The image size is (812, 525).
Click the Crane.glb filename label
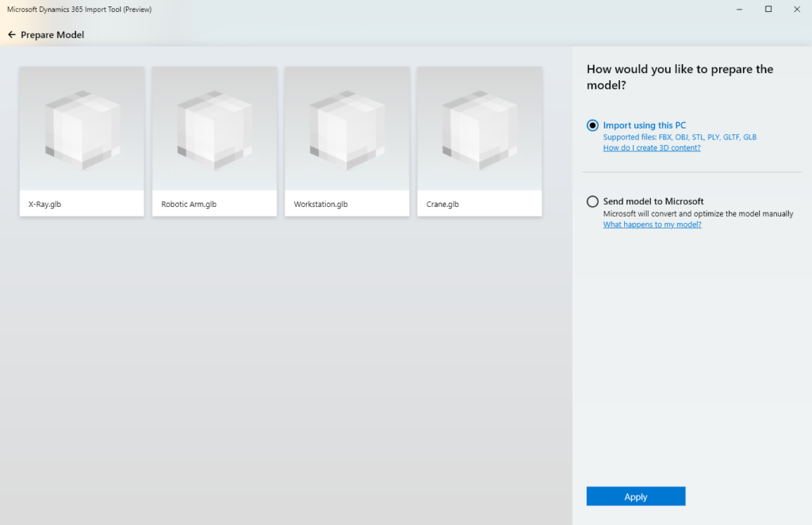[442, 204]
